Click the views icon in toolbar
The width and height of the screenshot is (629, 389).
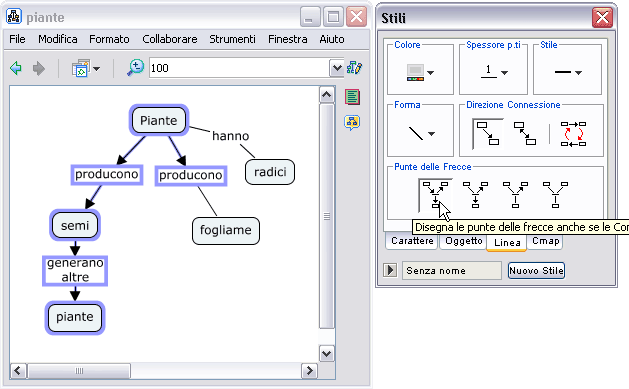pos(85,68)
